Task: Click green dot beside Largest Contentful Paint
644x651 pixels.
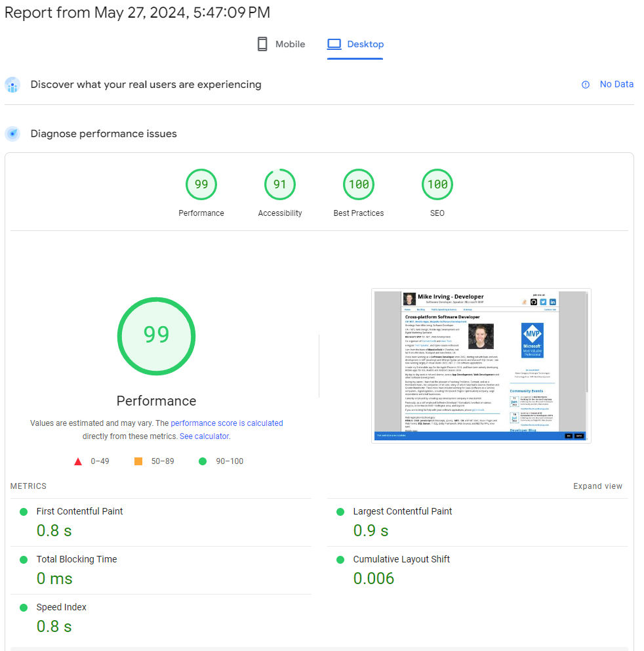Action: [x=340, y=512]
